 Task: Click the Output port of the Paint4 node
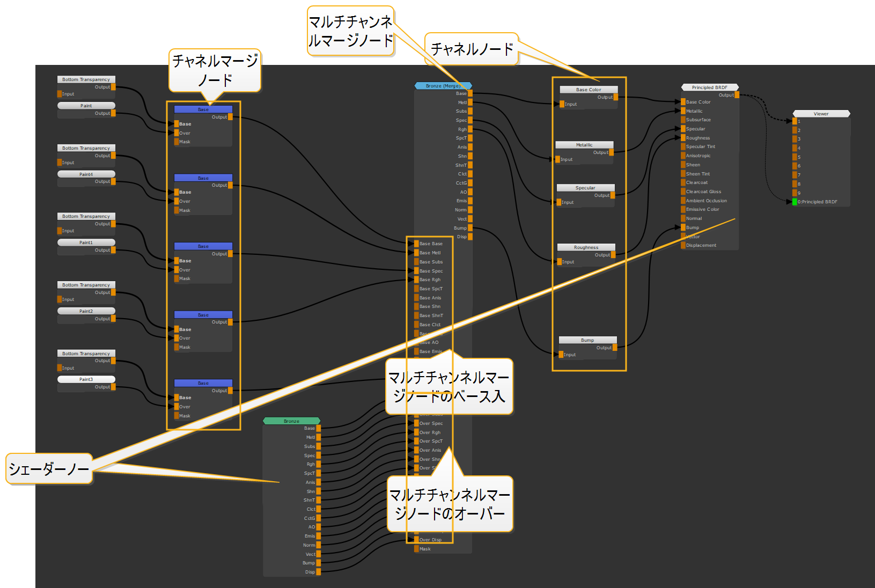pos(113,181)
